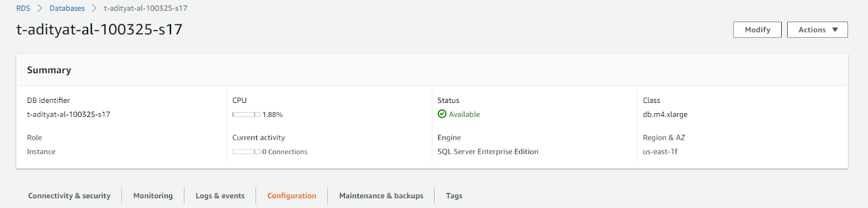Click the Instance role value

tap(41, 152)
